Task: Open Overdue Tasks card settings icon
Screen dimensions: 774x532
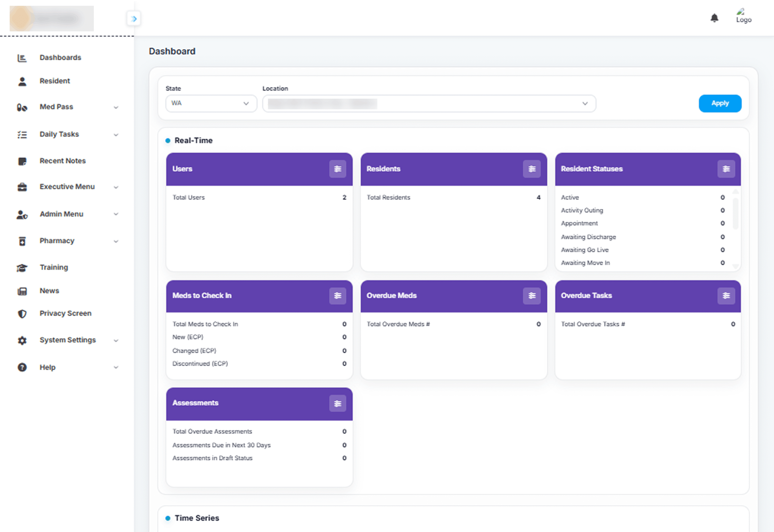Action: pyautogui.click(x=726, y=296)
